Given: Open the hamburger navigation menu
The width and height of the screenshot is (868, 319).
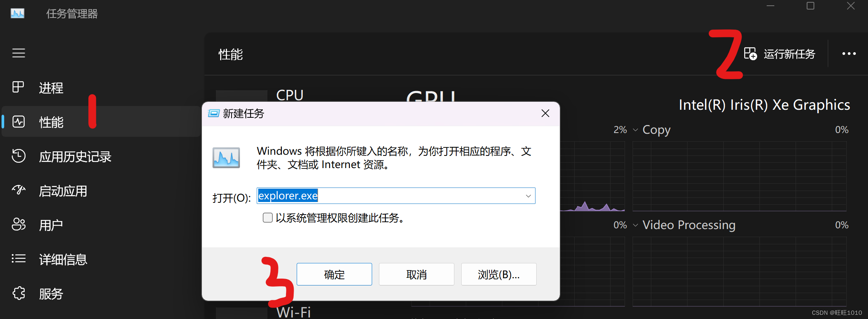Looking at the screenshot, I should coord(18,53).
